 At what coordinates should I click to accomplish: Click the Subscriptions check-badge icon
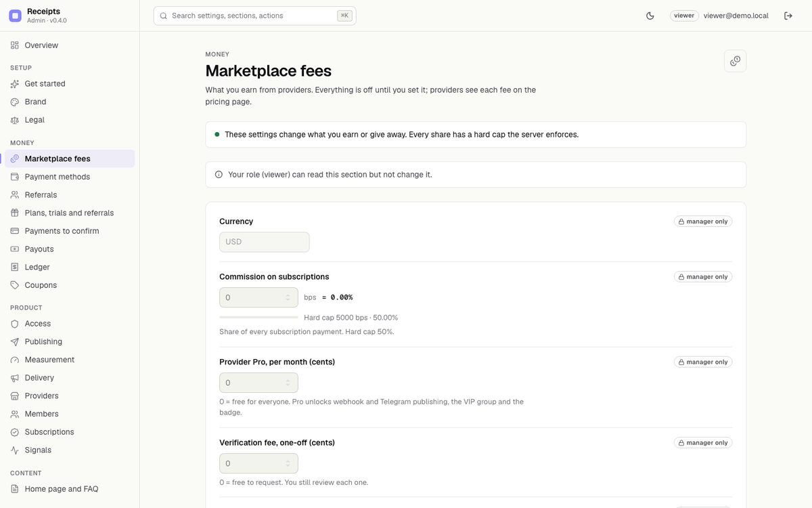(15, 432)
